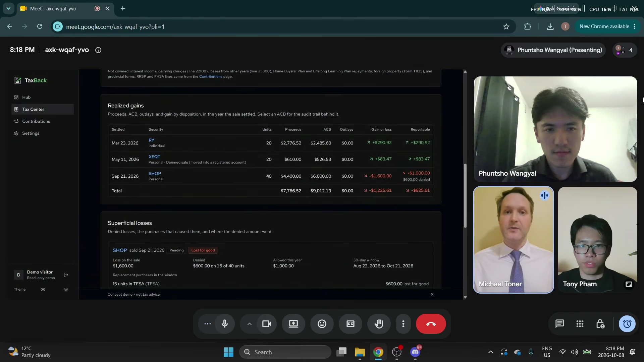
Task: Click the Share screen button
Action: point(293,324)
